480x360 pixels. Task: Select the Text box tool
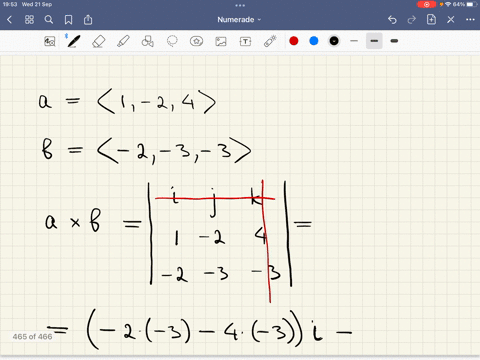[x=245, y=41]
